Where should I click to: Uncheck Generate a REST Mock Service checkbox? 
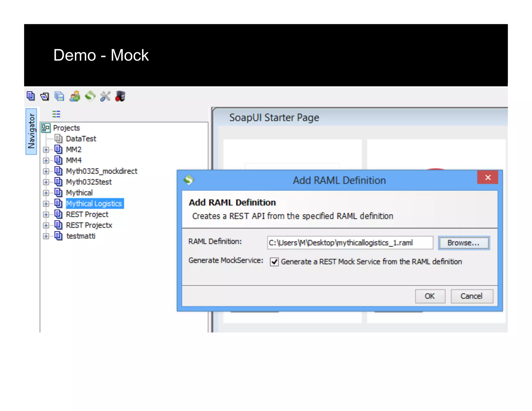[x=274, y=262]
